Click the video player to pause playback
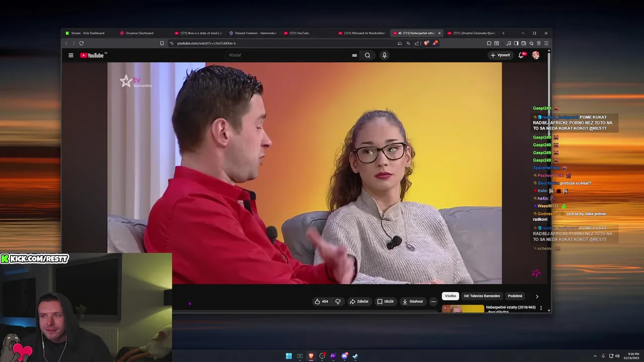644x362 pixels. [x=304, y=173]
